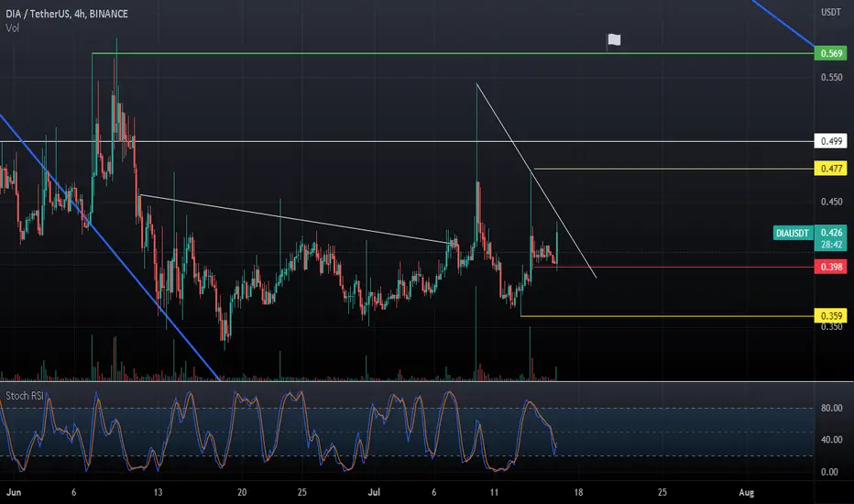Select the green 0.569 price label
This screenshot has width=854, height=504.
coord(831,53)
